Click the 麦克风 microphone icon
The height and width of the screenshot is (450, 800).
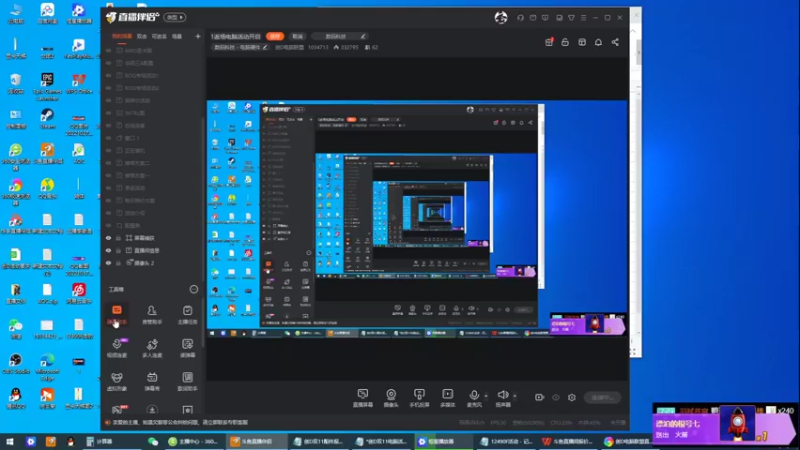(x=474, y=395)
